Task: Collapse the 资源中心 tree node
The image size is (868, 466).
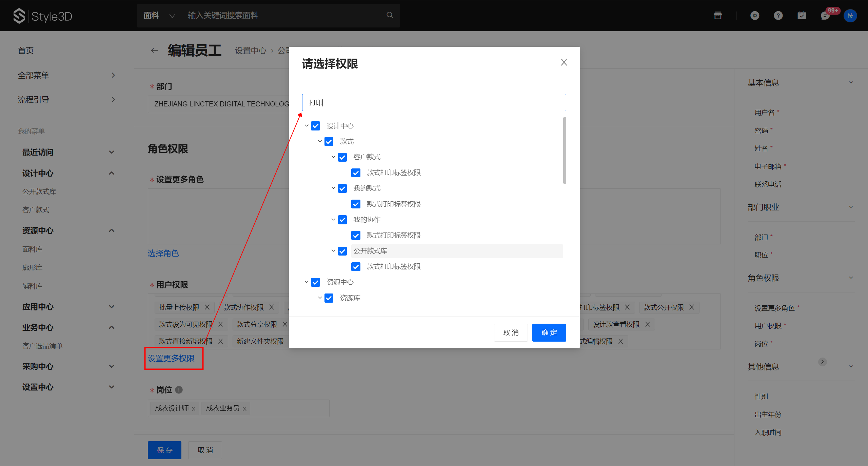Action: tap(307, 282)
